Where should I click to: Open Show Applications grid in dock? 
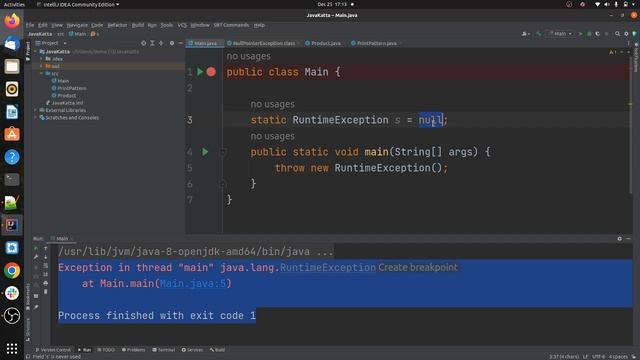point(12,349)
